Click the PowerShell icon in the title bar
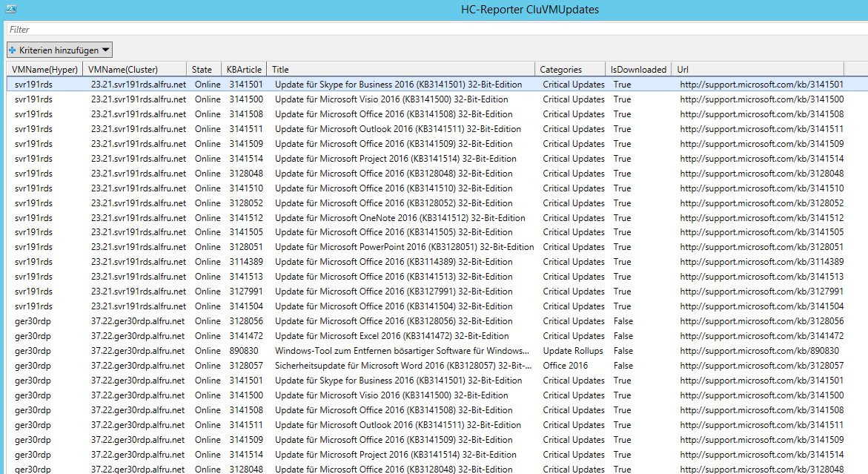Screen dimensions: 868x474 click(11, 9)
